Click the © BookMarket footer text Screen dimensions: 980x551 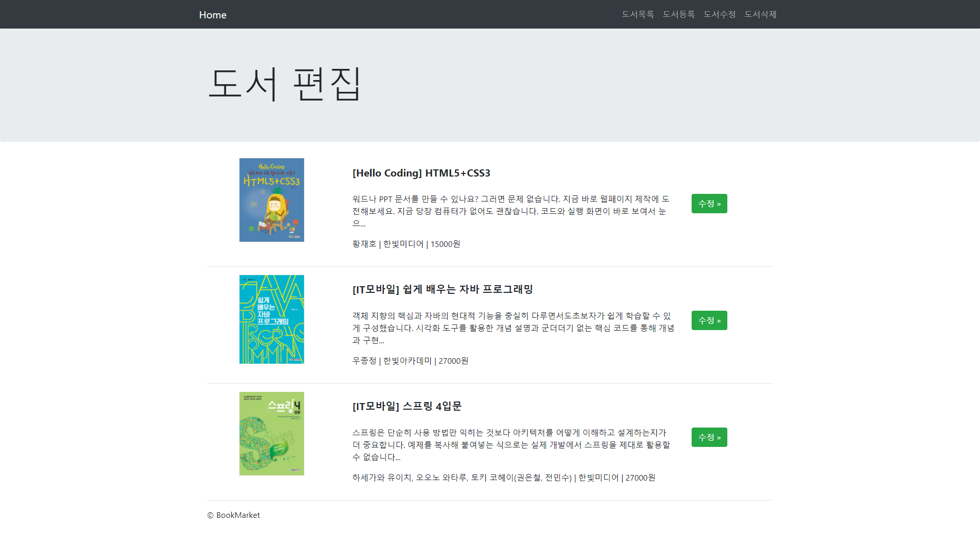[233, 515]
